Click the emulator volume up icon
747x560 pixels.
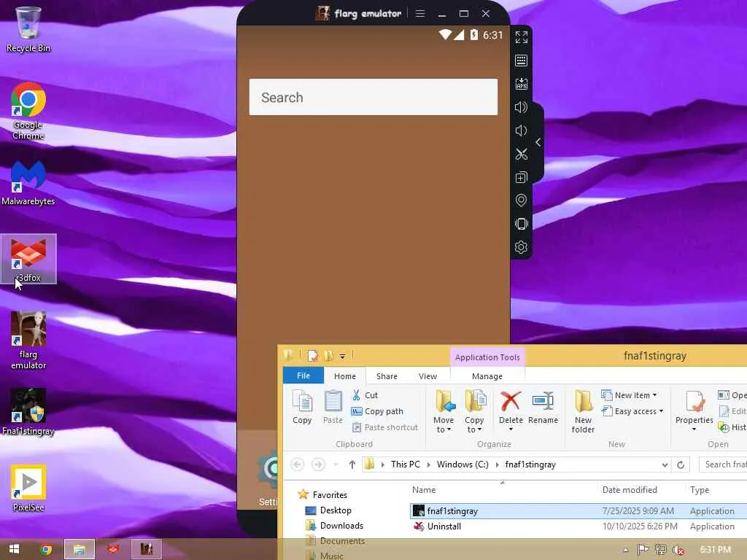click(x=521, y=107)
